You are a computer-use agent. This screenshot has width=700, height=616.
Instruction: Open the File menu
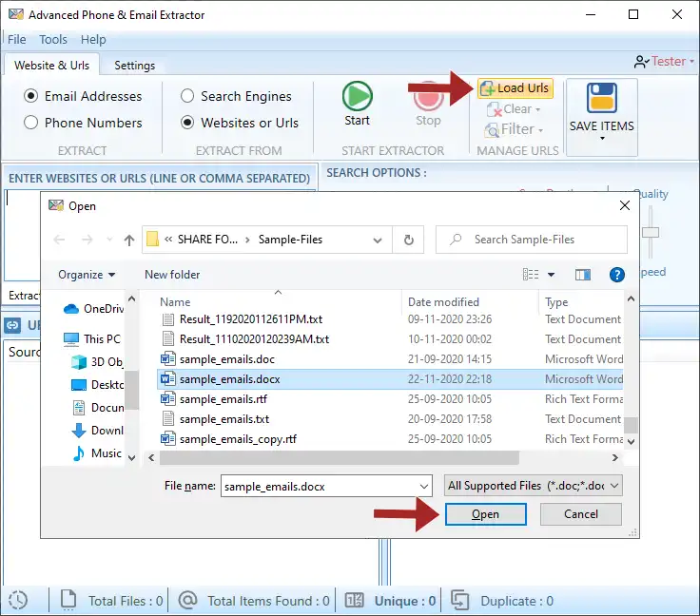17,40
